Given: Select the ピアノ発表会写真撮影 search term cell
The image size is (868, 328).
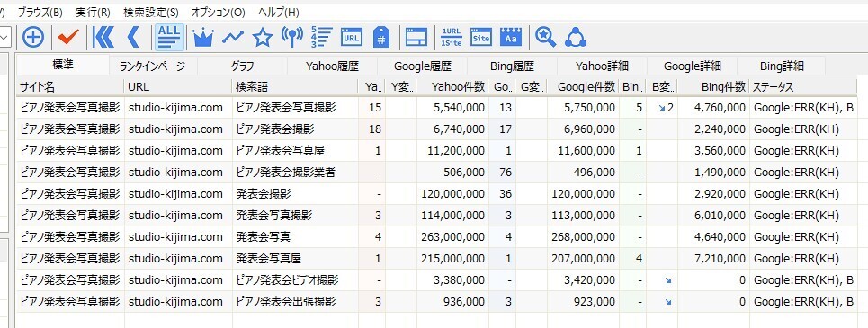Looking at the screenshot, I should (x=295, y=107).
